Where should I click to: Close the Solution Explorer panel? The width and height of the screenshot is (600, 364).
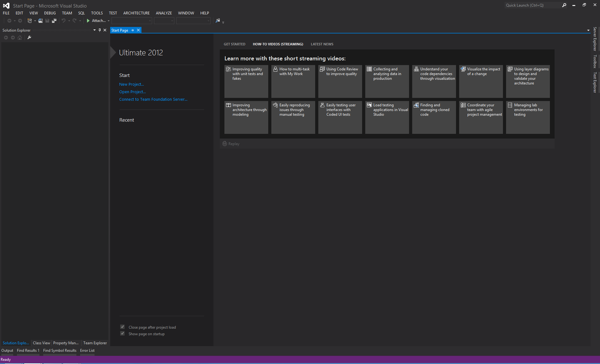(x=105, y=30)
